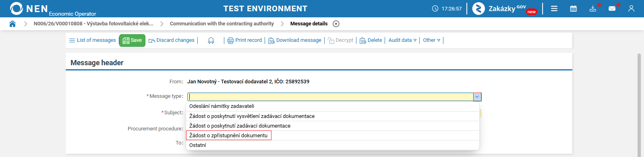Click the Economic Operator label
The image size is (644, 157).
click(72, 14)
